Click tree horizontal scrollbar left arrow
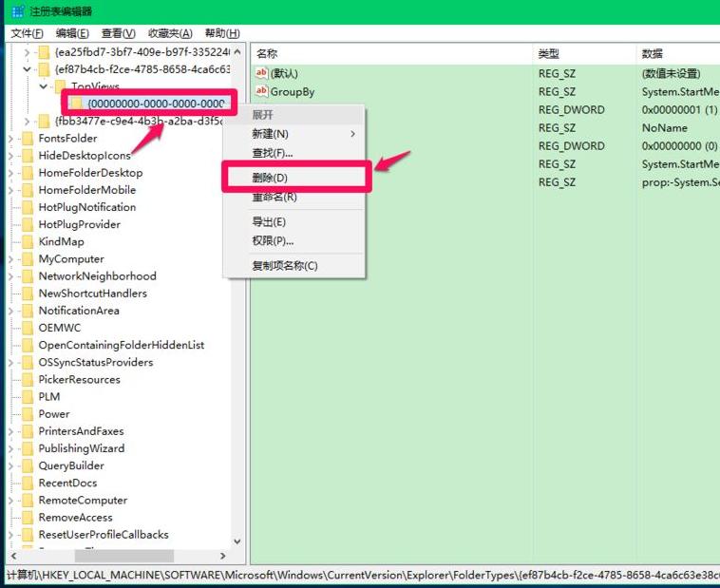The height and width of the screenshot is (588, 720). (14, 556)
